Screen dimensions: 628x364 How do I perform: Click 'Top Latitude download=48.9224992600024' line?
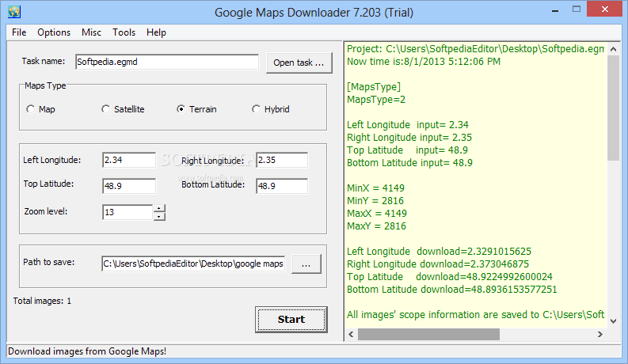point(450,276)
